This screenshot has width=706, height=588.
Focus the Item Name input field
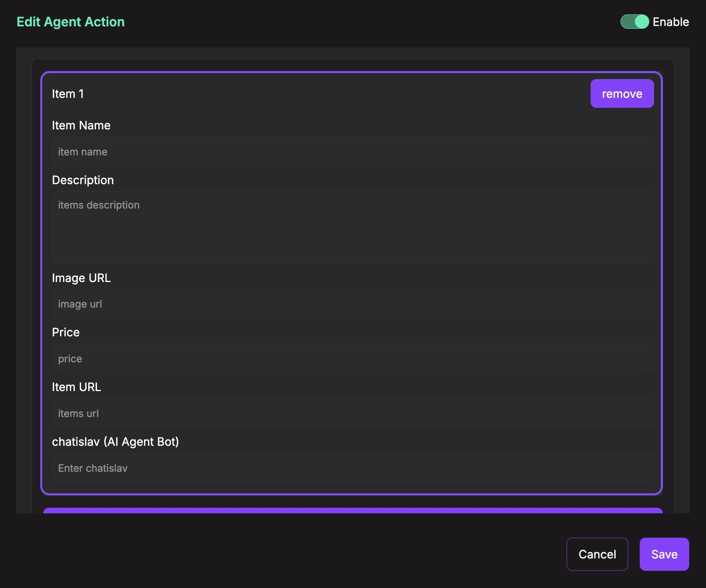point(352,151)
